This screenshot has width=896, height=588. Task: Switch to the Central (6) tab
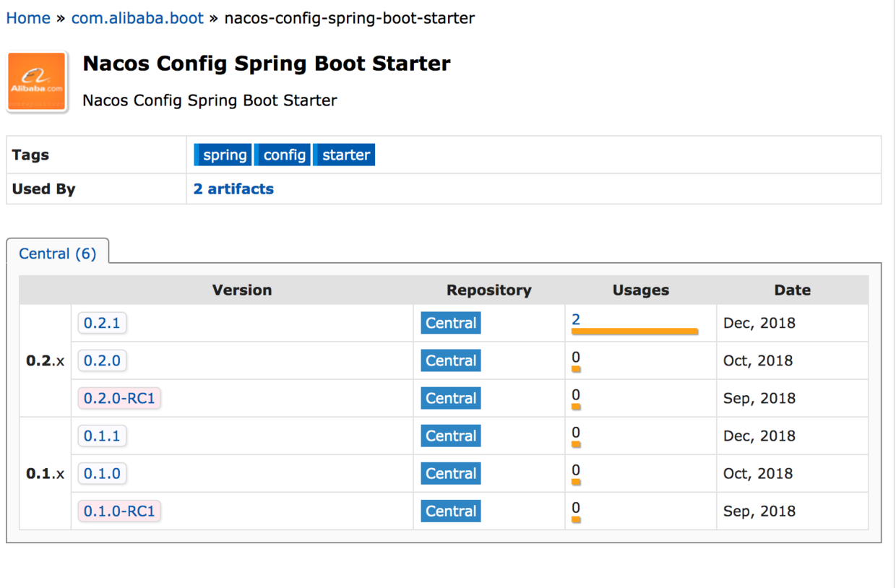pyautogui.click(x=57, y=254)
